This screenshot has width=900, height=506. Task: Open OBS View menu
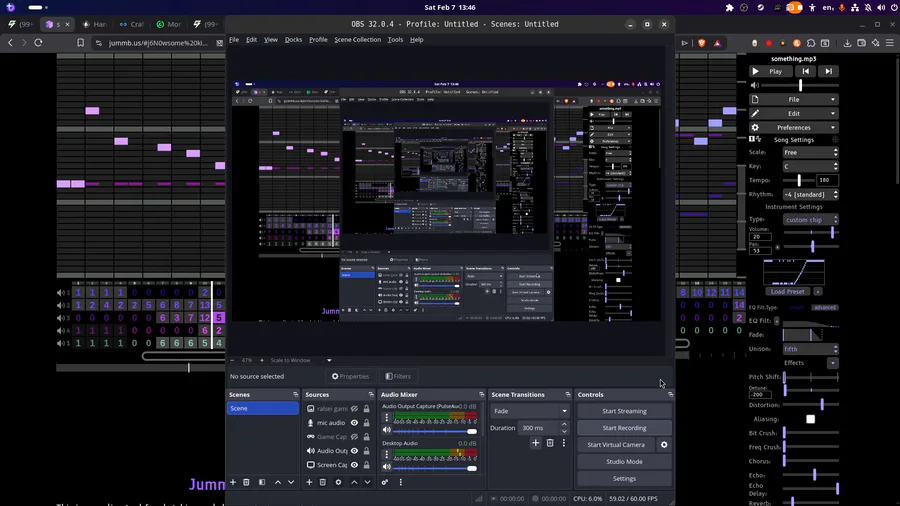pyautogui.click(x=270, y=40)
